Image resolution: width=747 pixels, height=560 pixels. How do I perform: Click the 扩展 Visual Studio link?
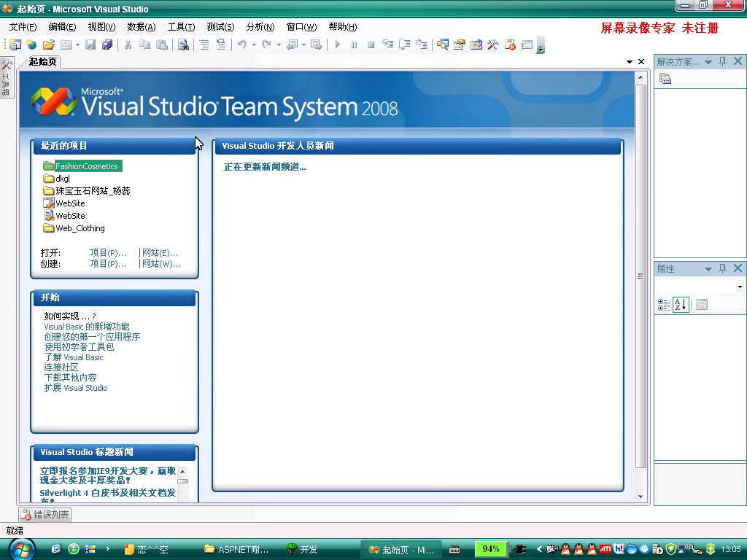[76, 388]
